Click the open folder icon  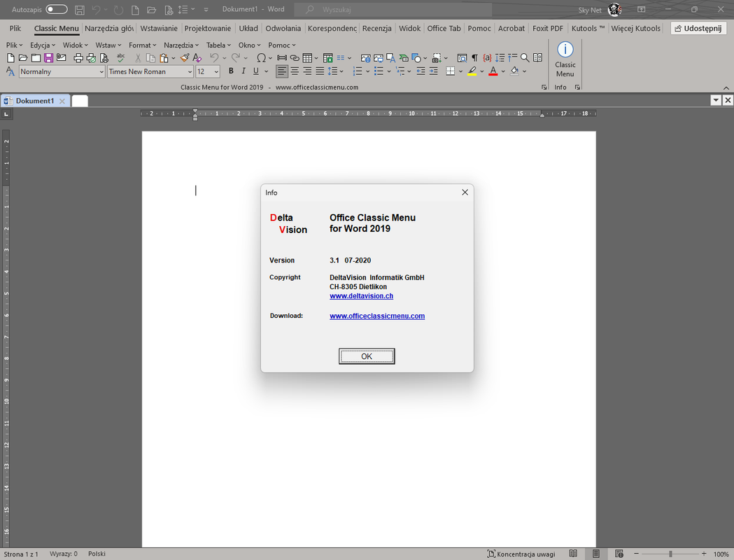[23, 58]
